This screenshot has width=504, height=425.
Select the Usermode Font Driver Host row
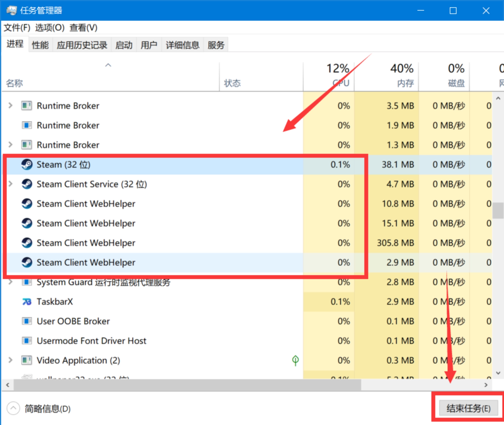[x=247, y=341]
